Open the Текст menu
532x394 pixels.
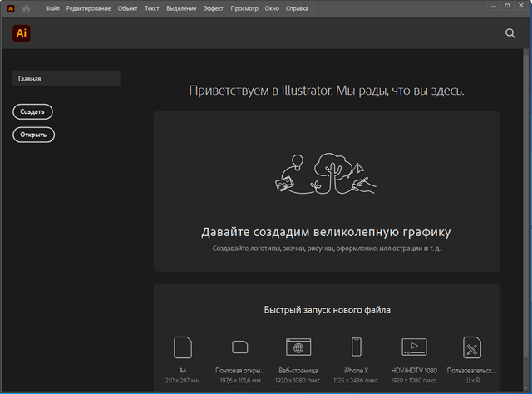click(x=152, y=8)
